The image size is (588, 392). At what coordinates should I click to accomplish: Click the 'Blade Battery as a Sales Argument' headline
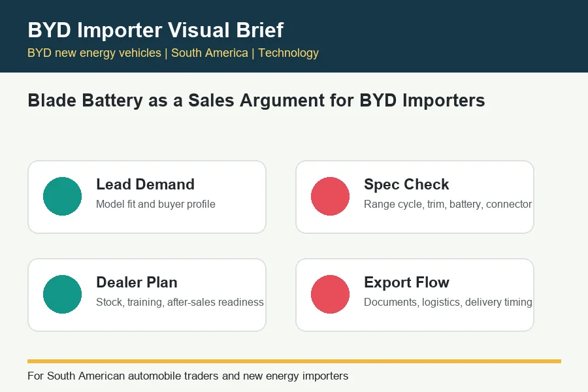(256, 101)
